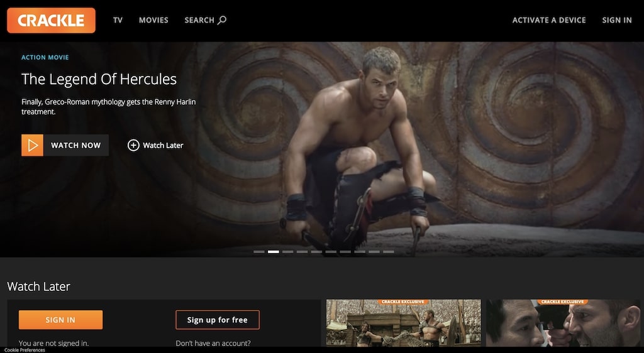Click the orange SIGN IN button
This screenshot has height=353, width=644.
coord(61,320)
